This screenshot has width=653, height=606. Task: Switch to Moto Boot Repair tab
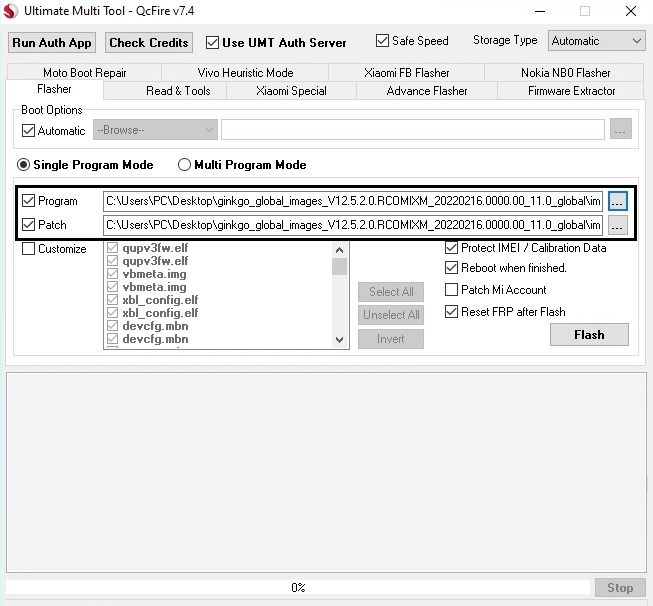(85, 73)
